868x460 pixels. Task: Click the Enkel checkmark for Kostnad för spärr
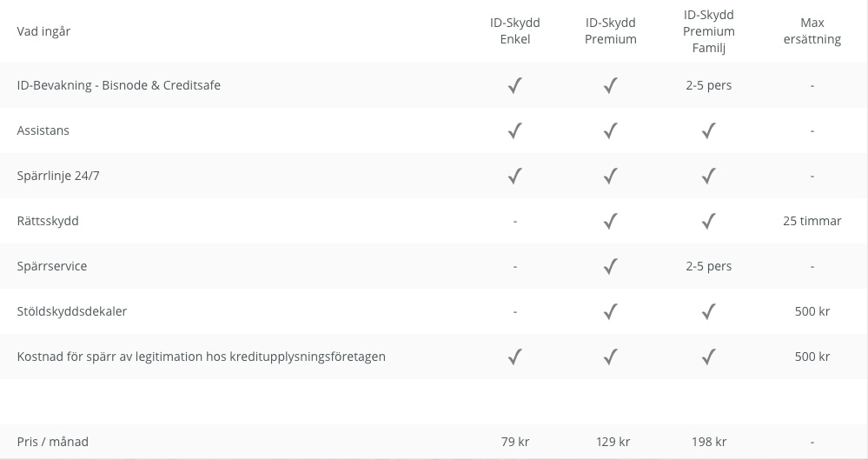(515, 357)
